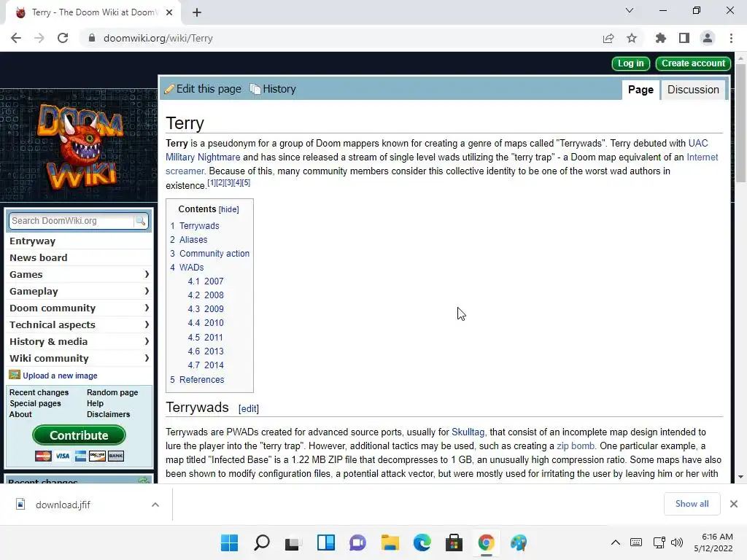Screen dimensions: 747x560
Task: Open the Chrome three-dot menu
Action: point(731,38)
